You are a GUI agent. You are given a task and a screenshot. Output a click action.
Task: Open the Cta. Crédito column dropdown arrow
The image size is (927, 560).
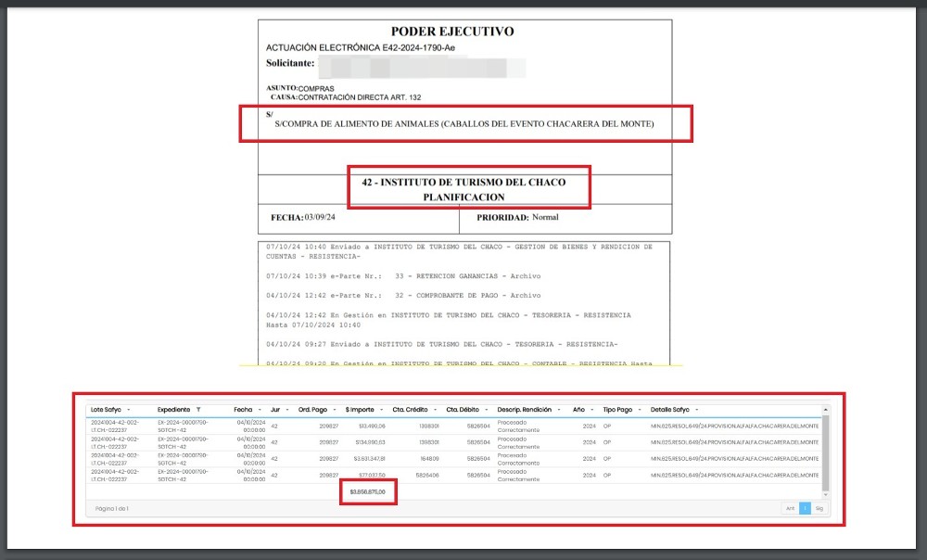click(x=435, y=409)
